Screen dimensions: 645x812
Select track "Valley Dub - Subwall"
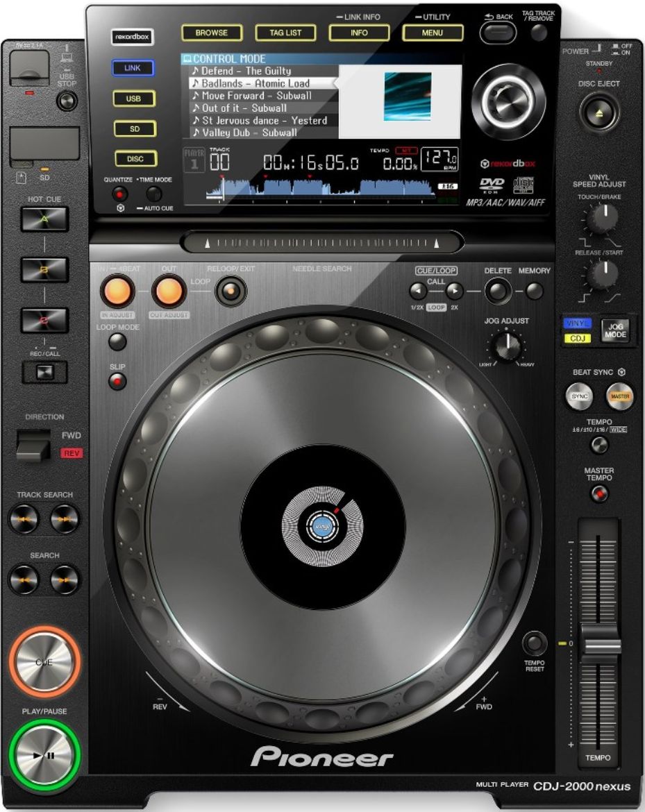263,133
